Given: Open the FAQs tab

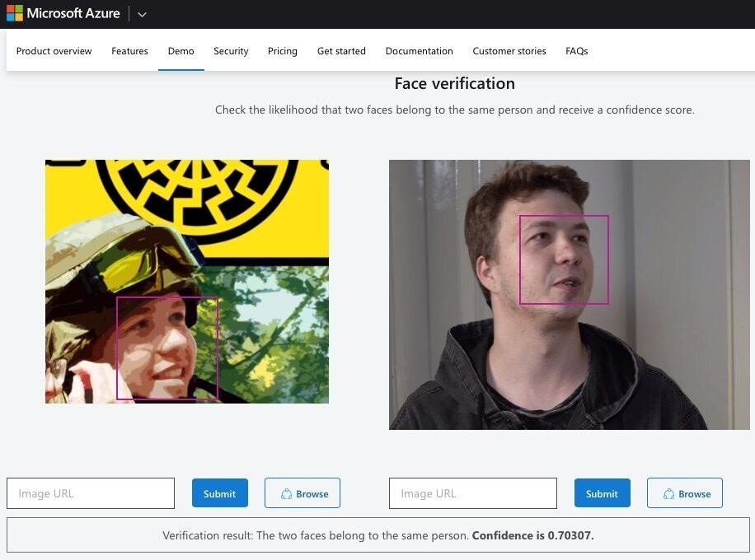Looking at the screenshot, I should (x=577, y=51).
